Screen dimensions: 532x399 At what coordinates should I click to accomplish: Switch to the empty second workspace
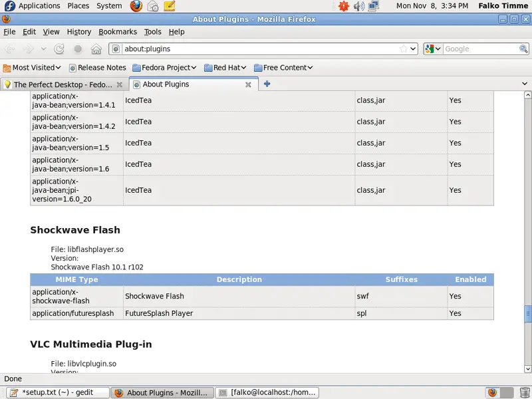tap(507, 392)
